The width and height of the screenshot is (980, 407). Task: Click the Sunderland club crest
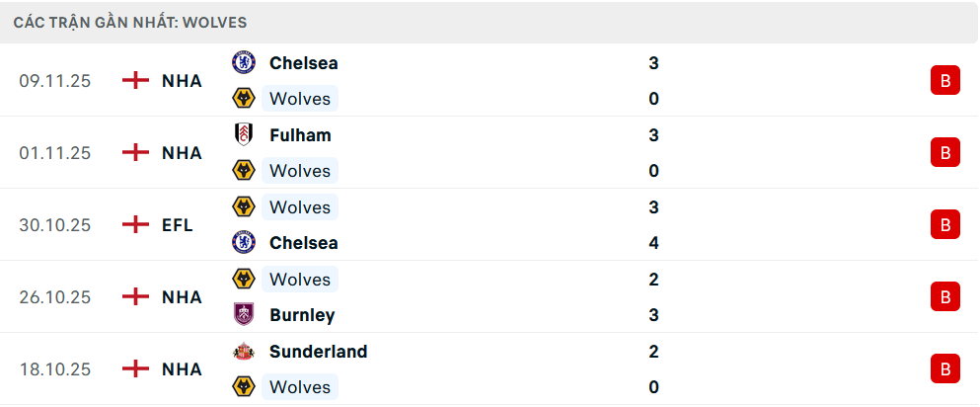243,351
